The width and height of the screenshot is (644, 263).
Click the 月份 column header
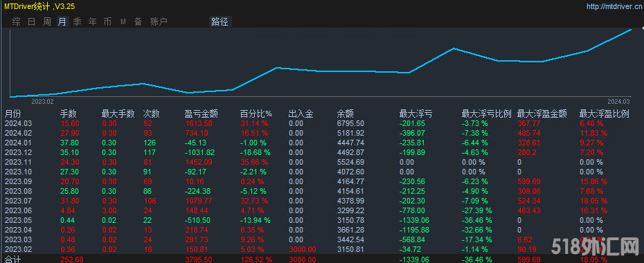[x=12, y=114]
